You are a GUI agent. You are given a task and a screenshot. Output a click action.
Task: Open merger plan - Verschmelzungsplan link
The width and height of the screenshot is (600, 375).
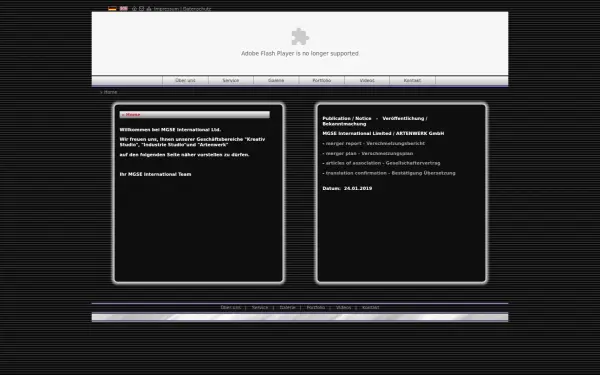(369, 153)
